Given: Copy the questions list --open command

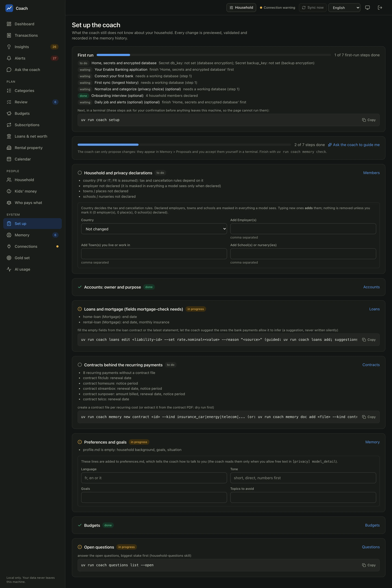Looking at the screenshot, I should [x=369, y=565].
